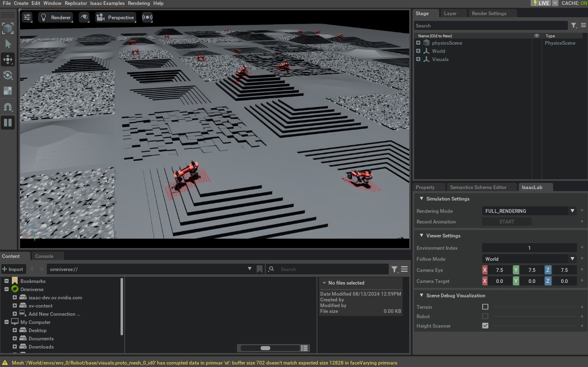
Task: Click the Content bookmark icon
Action: 260,269
